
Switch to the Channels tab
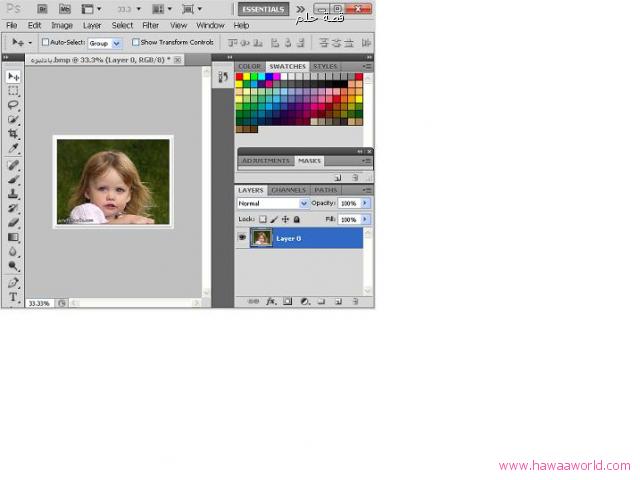[x=288, y=189]
